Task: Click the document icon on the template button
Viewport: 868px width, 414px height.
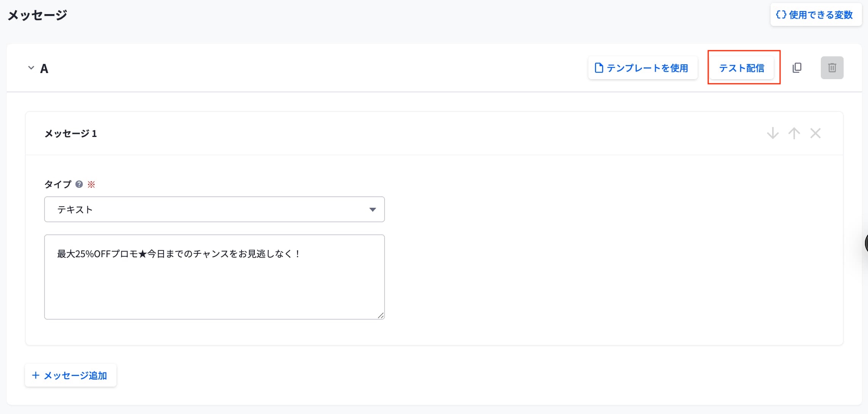Action: coord(599,68)
